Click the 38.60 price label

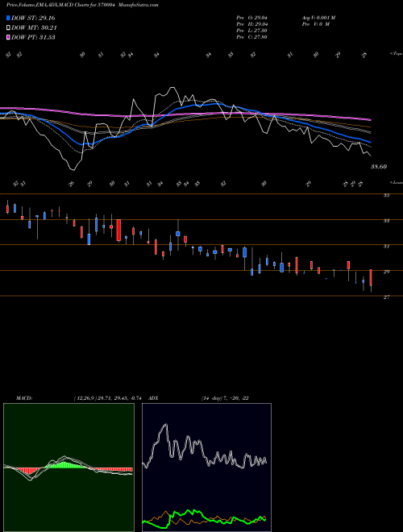[379, 167]
